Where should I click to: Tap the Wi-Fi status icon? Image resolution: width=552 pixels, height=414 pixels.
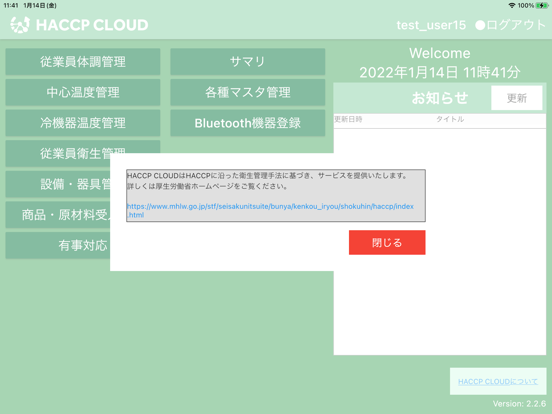pos(512,5)
